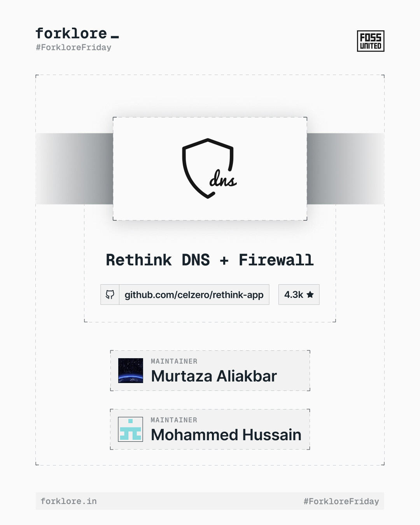Click the underscore cursor after forklore
Image resolution: width=420 pixels, height=525 pixels.
pos(115,37)
